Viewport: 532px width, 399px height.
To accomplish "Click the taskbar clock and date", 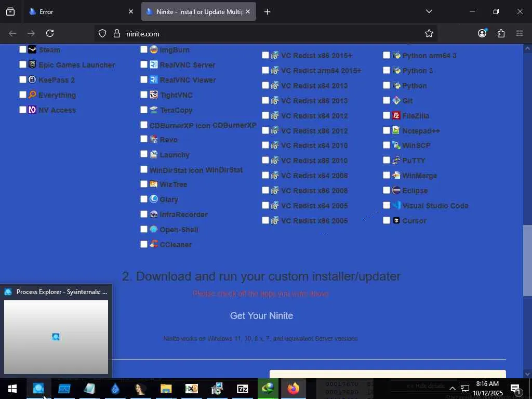I will pos(487,389).
